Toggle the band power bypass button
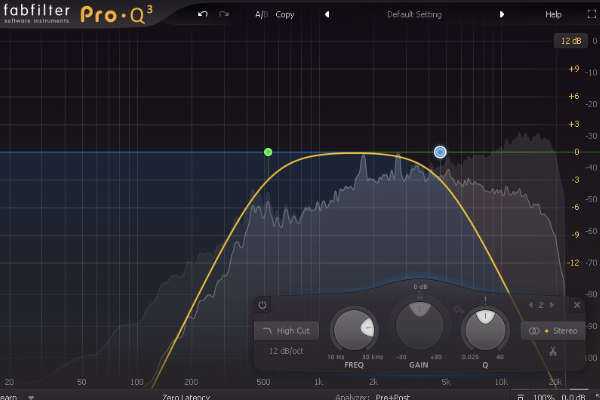This screenshot has width=600, height=400. click(262, 304)
